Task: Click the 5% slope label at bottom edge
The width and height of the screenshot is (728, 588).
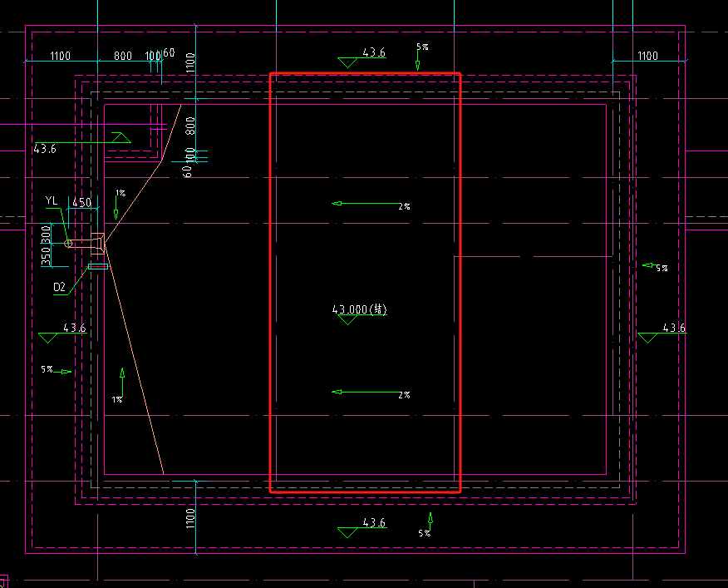Action: (x=425, y=533)
